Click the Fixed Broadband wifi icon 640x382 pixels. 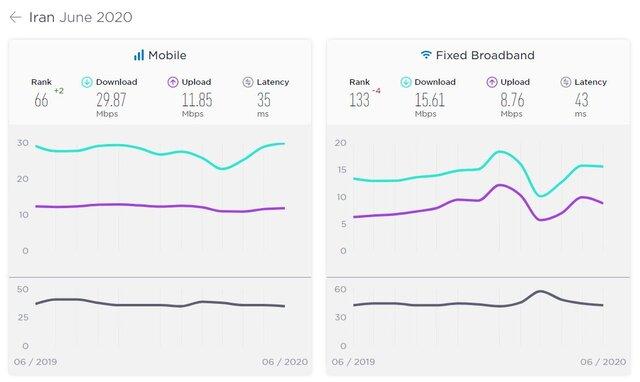tap(426, 55)
